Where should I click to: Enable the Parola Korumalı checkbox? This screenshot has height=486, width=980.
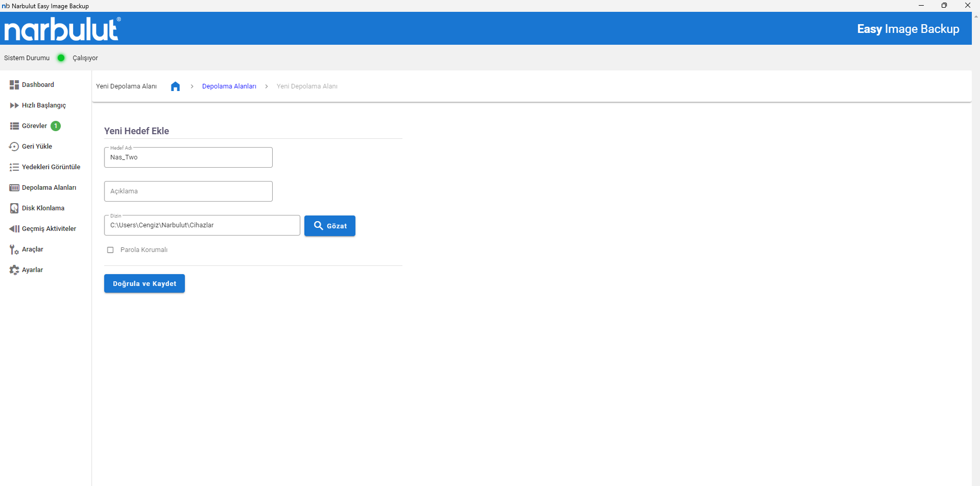110,250
